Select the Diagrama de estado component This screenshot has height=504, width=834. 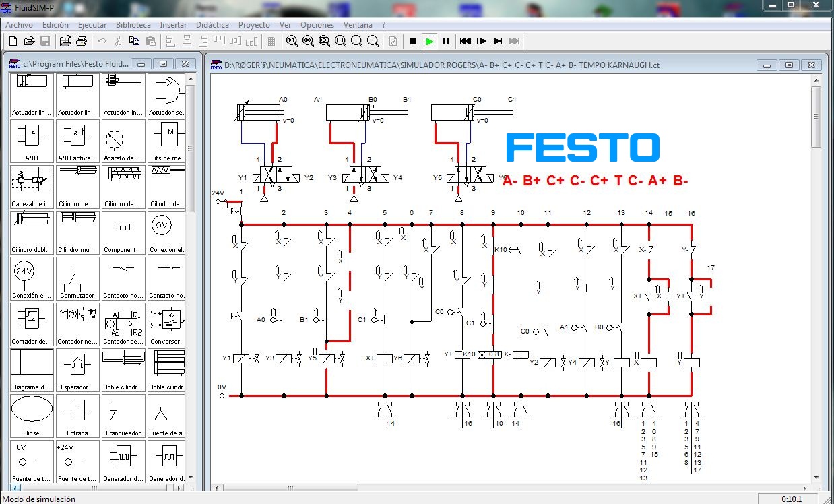pos(32,370)
